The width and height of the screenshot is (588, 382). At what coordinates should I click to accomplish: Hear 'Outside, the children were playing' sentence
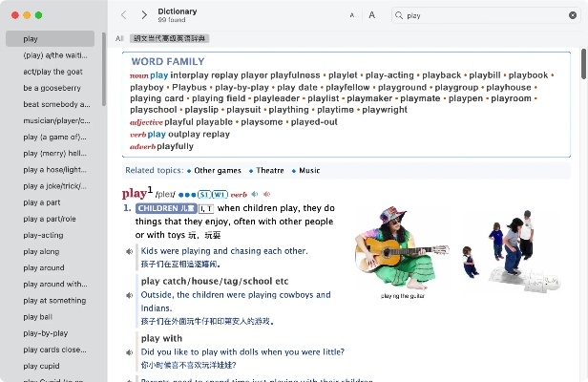coord(129,295)
